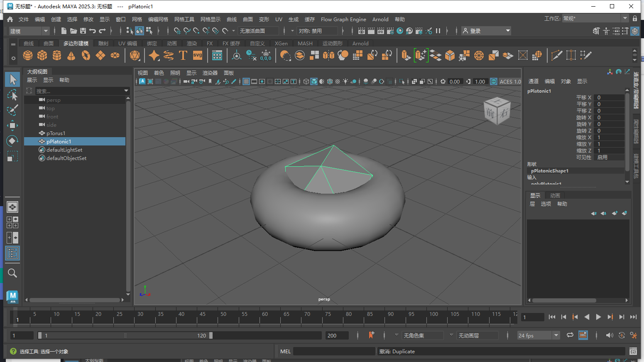Image resolution: width=644 pixels, height=362 pixels.
Task: Create a polygon sphere from the shelf
Action: tap(28, 55)
